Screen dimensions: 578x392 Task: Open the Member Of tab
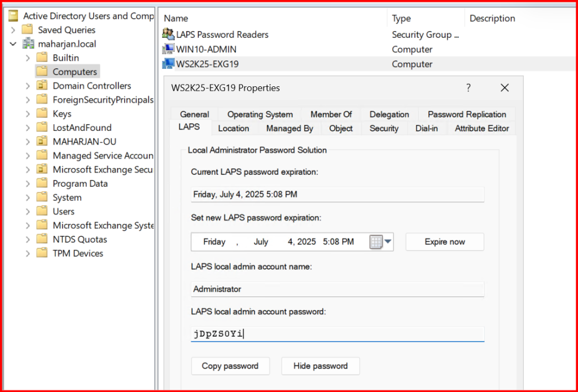[x=331, y=114]
